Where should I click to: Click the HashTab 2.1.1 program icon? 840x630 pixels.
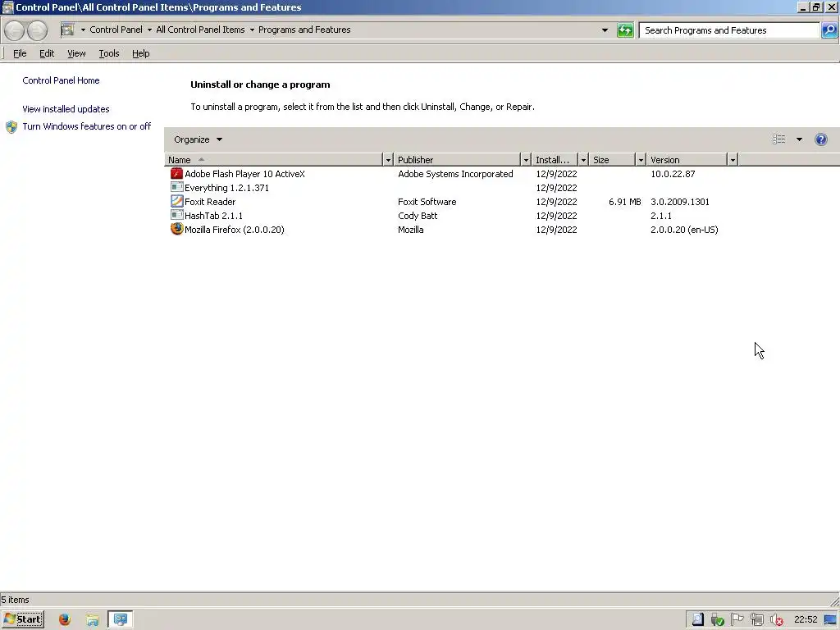pyautogui.click(x=176, y=216)
